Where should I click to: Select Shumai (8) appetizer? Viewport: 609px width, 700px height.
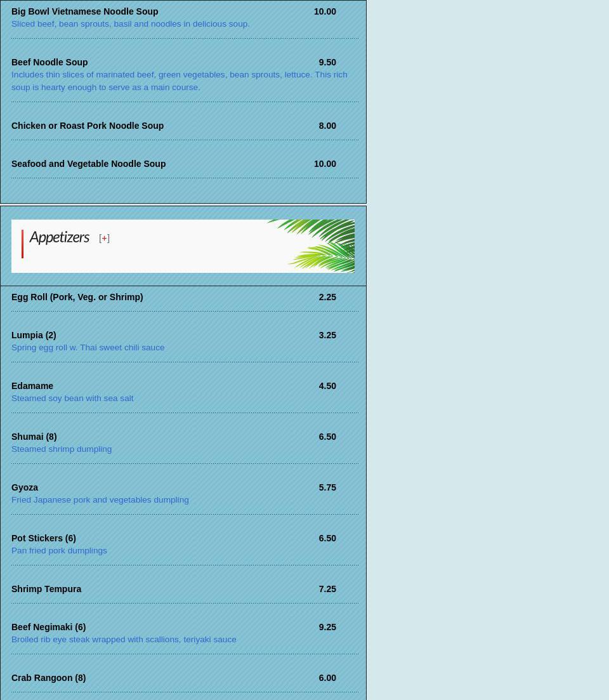34,437
